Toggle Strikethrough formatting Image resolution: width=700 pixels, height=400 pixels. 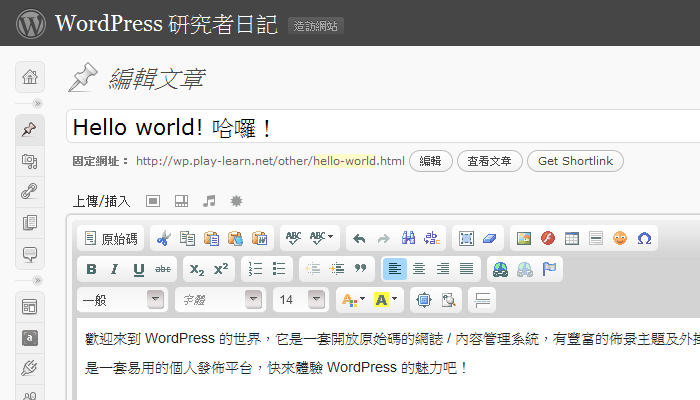pos(163,269)
